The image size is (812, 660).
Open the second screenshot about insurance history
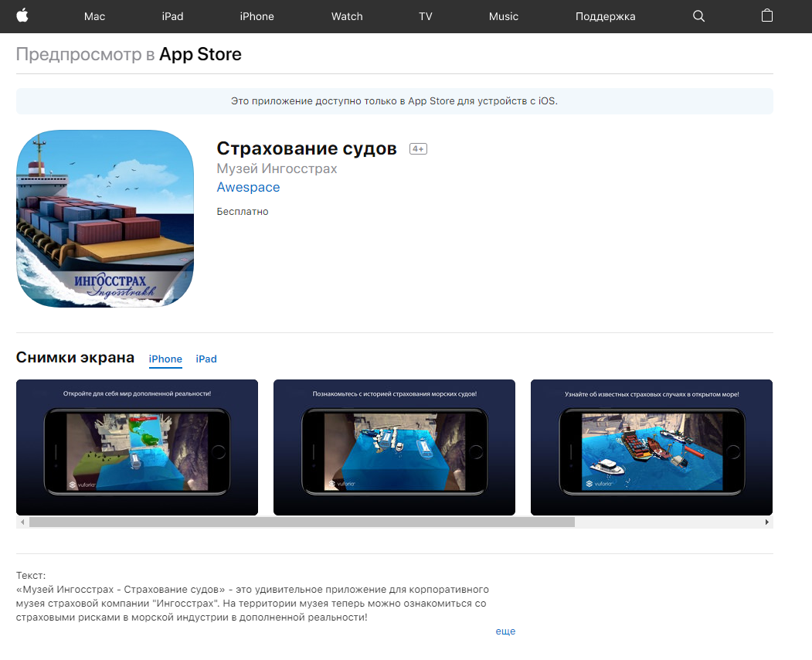(394, 447)
